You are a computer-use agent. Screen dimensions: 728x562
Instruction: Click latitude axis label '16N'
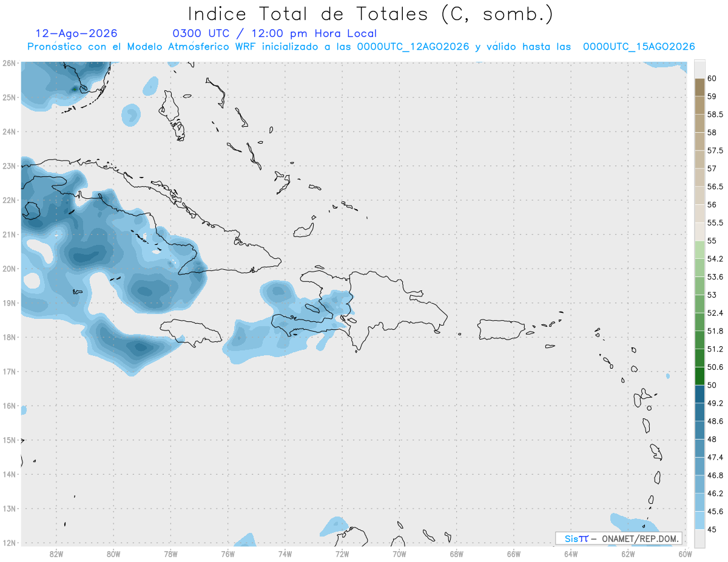tap(9, 406)
